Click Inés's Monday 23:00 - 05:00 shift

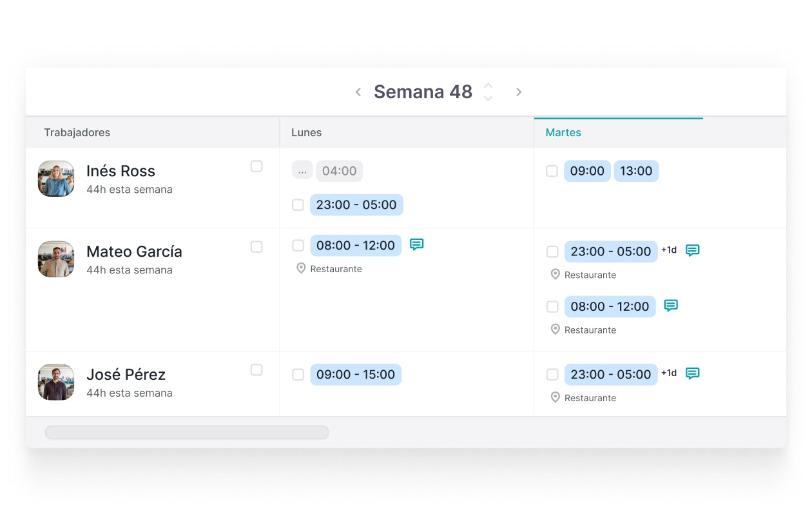356,205
